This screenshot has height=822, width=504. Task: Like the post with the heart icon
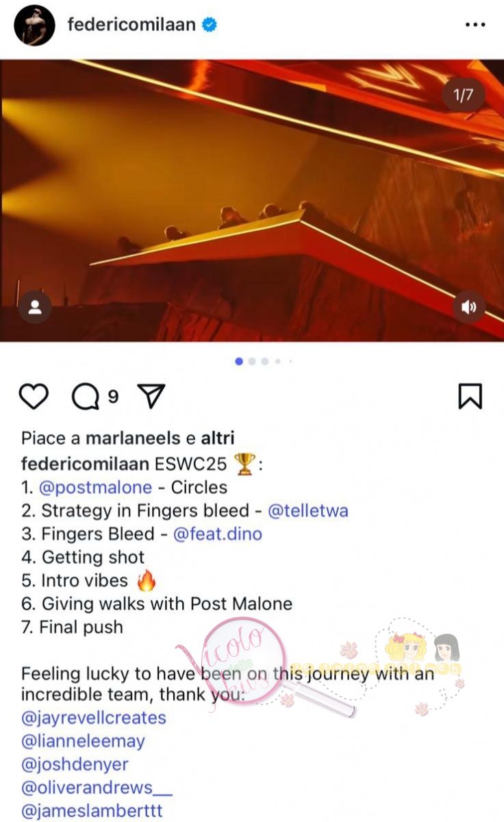pos(33,397)
